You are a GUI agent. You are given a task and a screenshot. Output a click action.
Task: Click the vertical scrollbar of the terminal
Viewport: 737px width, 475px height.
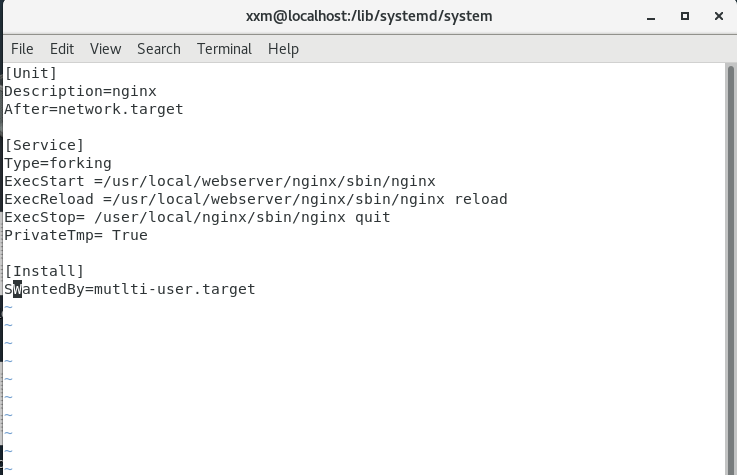(x=730, y=269)
